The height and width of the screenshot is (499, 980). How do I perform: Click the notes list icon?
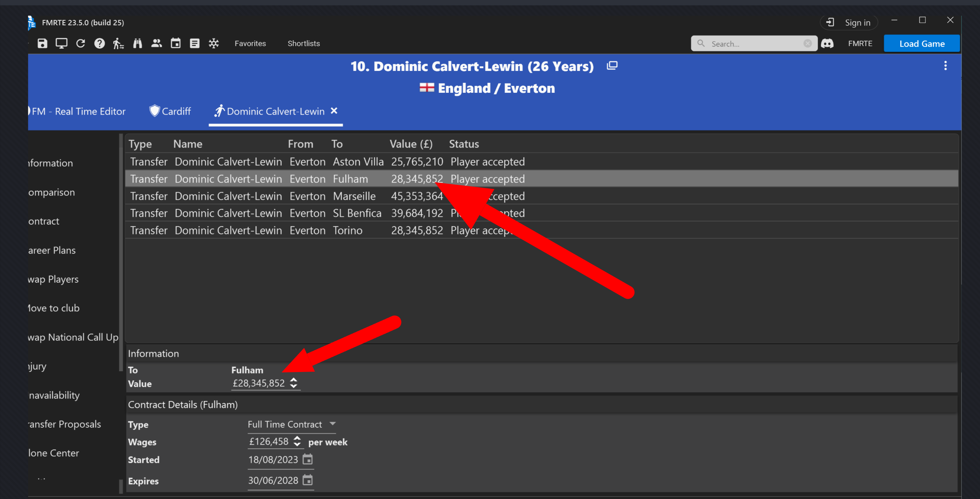(x=194, y=43)
